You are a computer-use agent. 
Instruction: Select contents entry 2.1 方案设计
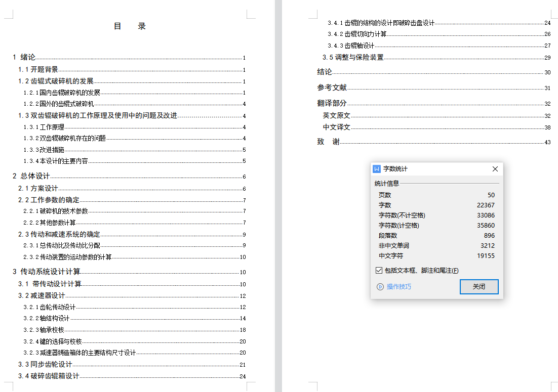coord(38,188)
